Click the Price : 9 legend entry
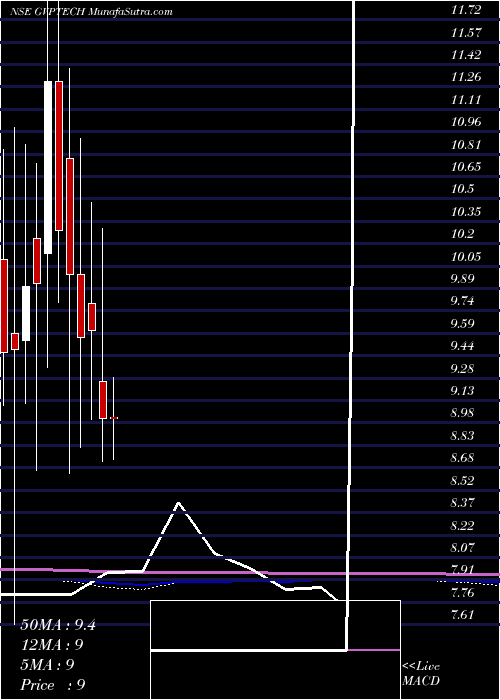500x700 pixels. [x=53, y=685]
